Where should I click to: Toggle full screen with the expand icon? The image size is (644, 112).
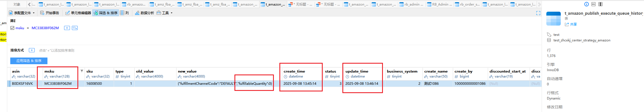tap(538, 13)
